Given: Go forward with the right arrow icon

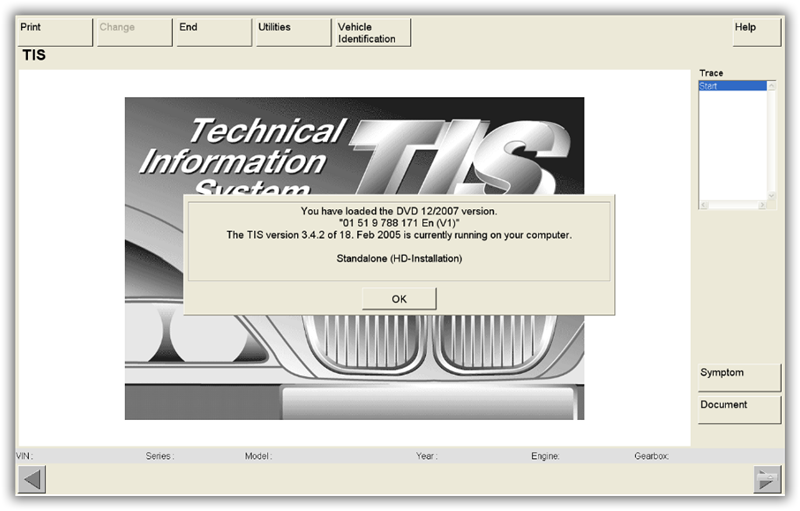Looking at the screenshot, I should (767, 479).
